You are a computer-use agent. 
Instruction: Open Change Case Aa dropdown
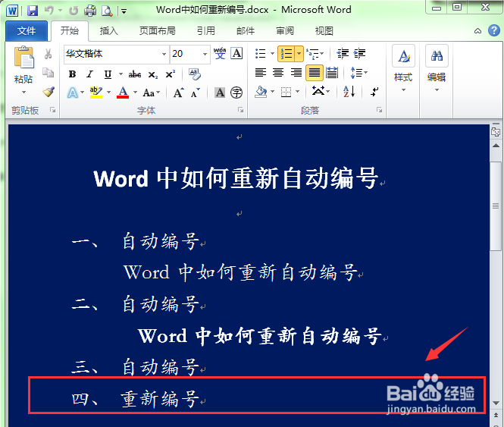pyautogui.click(x=151, y=93)
